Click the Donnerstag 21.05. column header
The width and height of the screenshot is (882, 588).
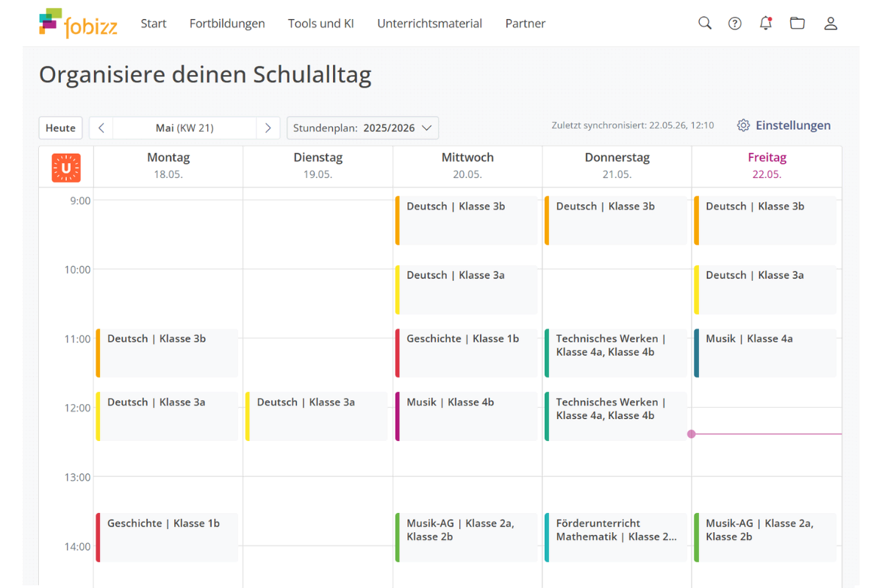(x=617, y=165)
